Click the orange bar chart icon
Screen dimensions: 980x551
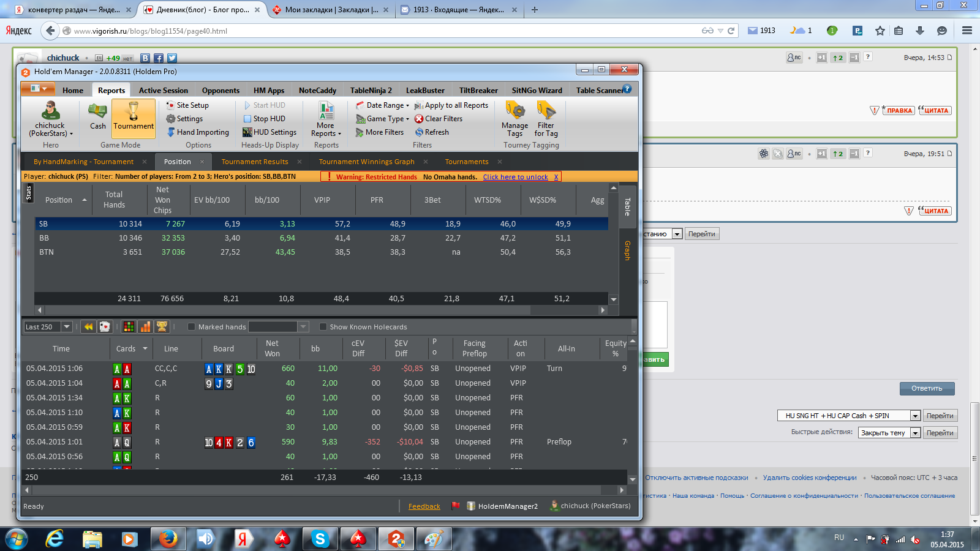pyautogui.click(x=145, y=327)
